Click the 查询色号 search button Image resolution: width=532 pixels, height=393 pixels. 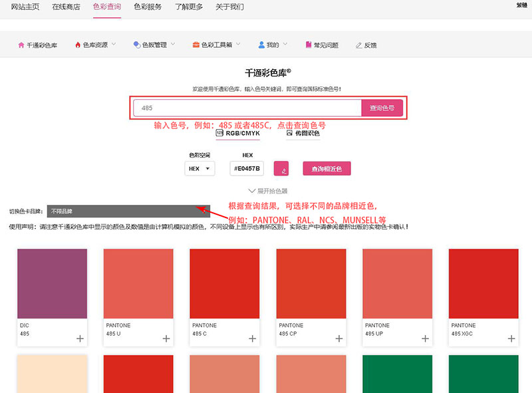pyautogui.click(x=382, y=108)
